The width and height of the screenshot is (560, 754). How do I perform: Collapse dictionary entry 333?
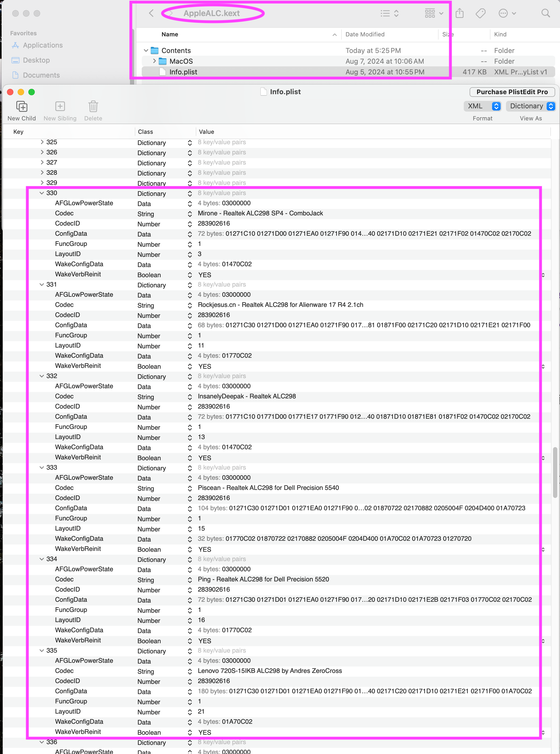tap(42, 467)
